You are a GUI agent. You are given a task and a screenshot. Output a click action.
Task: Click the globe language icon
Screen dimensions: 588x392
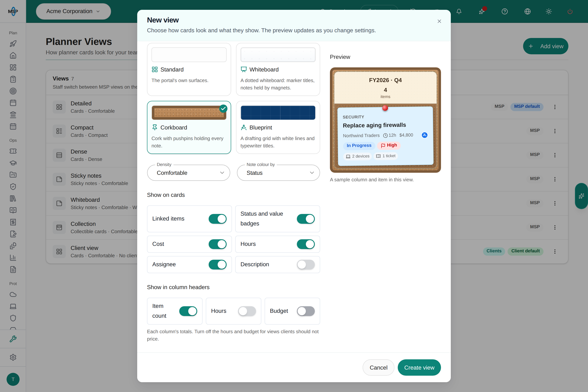coord(528,11)
